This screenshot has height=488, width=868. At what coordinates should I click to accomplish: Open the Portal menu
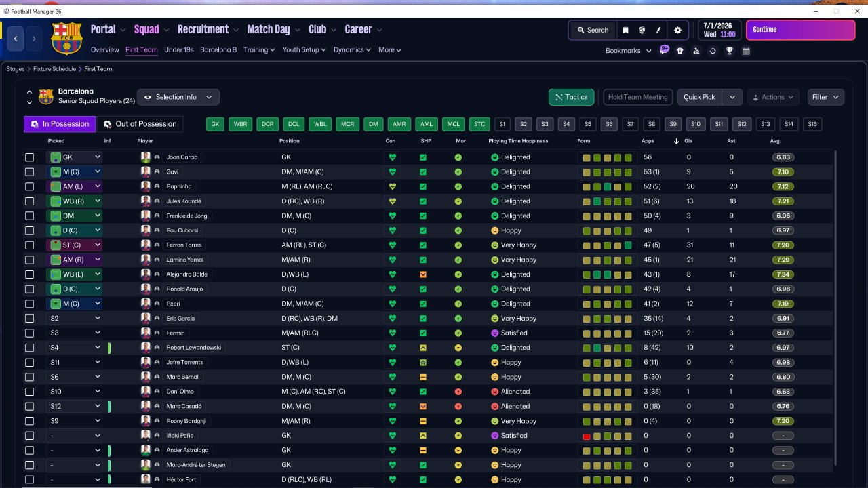click(x=108, y=29)
